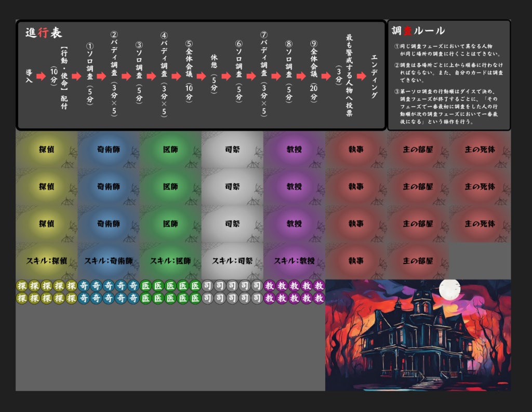Select the top-row 主の死体 card
The height and width of the screenshot is (412, 532).
click(480, 150)
